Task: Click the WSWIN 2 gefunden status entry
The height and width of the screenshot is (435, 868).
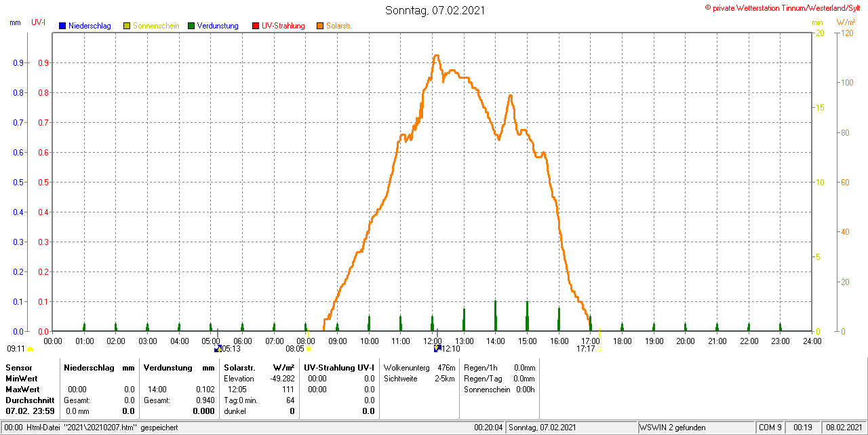Action: coord(673,428)
